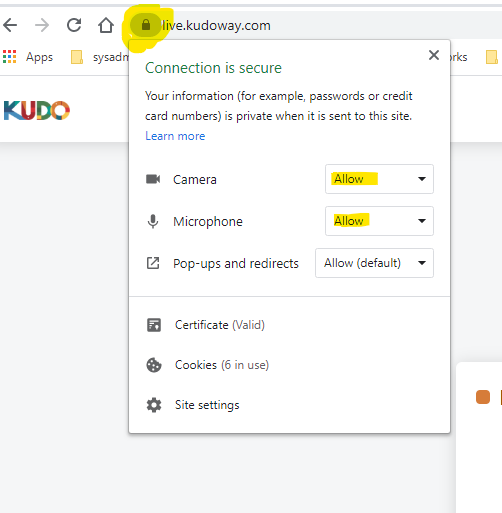Click the padlock site info icon
This screenshot has height=513, width=502.
pyautogui.click(x=146, y=25)
